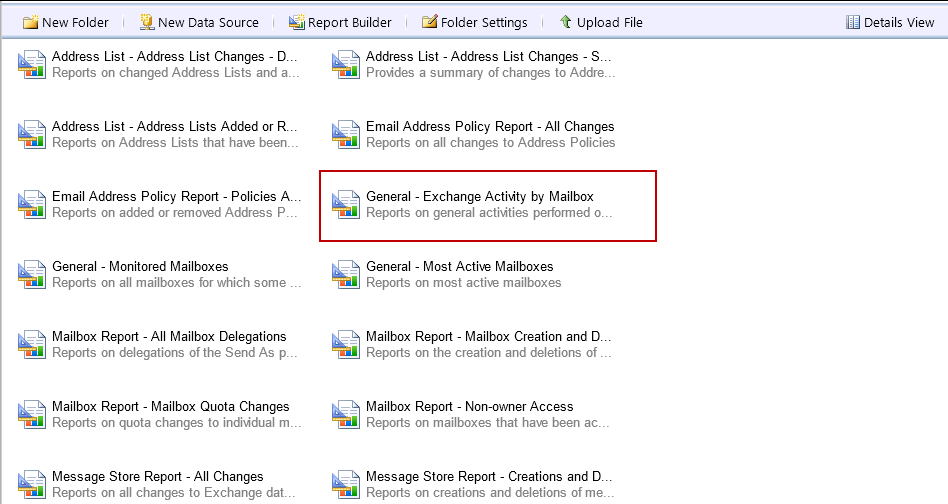Click report icon for Email Address Policy All Changes
948x504 pixels.
pyautogui.click(x=346, y=134)
